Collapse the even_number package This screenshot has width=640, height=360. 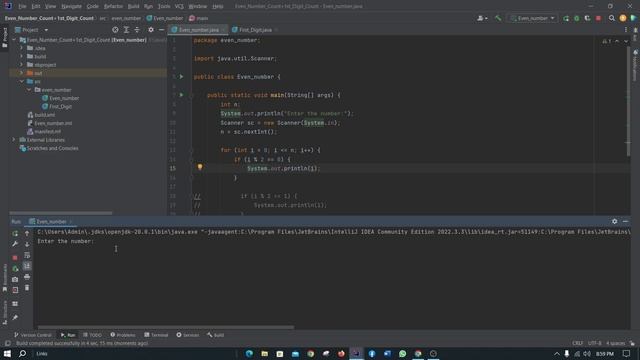click(29, 90)
